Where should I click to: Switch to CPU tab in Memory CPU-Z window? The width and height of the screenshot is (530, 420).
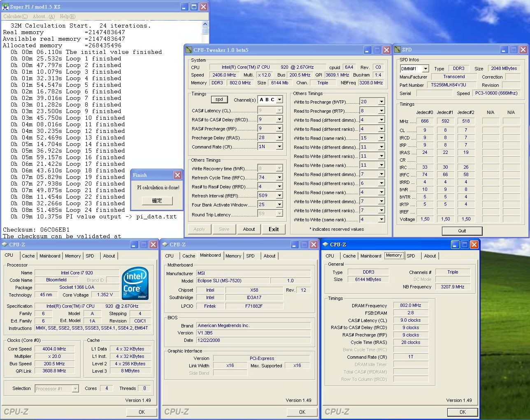[x=330, y=256]
